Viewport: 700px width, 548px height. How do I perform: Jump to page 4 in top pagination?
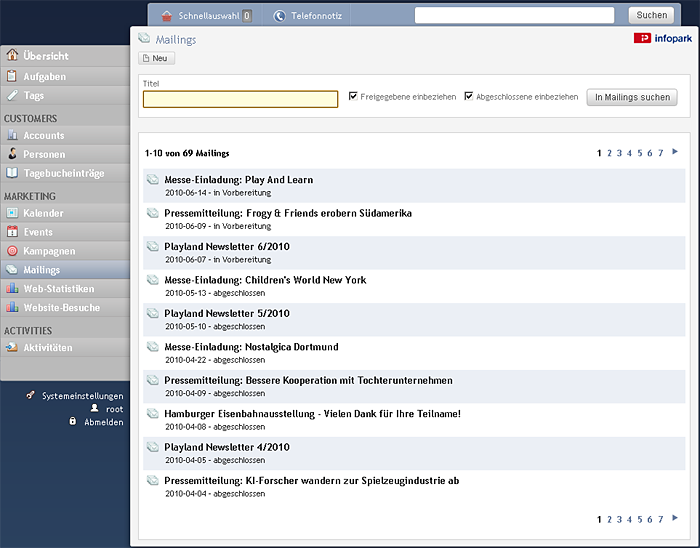[x=629, y=153]
